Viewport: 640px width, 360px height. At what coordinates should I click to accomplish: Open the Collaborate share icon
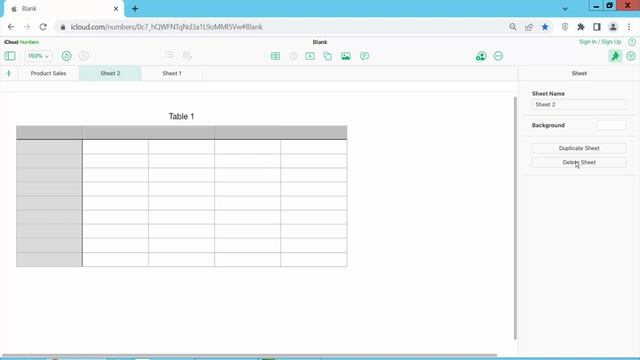click(481, 56)
